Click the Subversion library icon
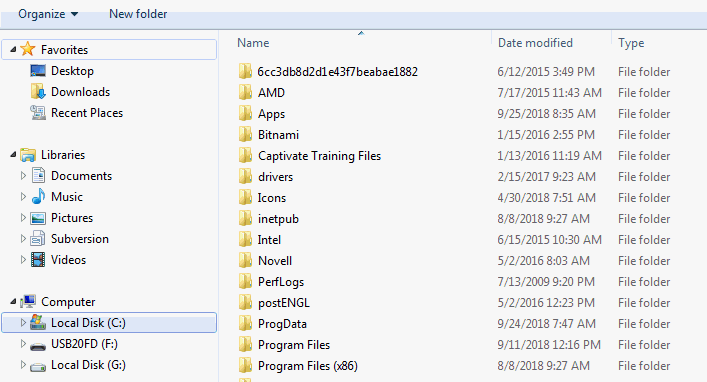This screenshot has height=382, width=707. click(38, 239)
